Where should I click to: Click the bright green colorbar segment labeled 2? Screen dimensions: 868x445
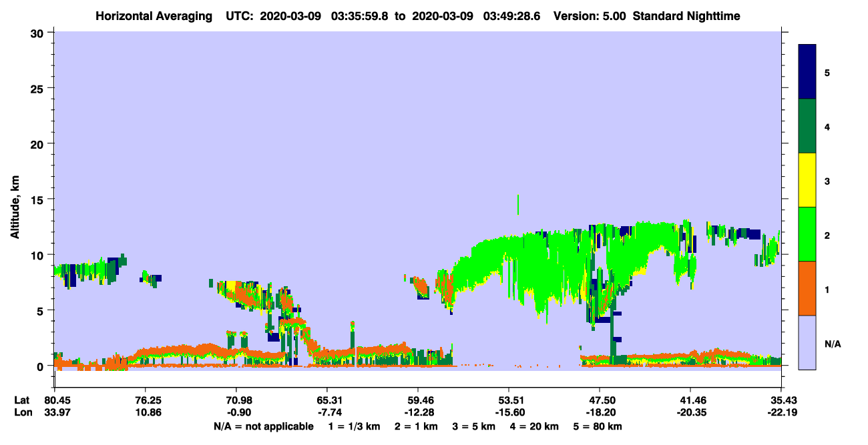(807, 234)
